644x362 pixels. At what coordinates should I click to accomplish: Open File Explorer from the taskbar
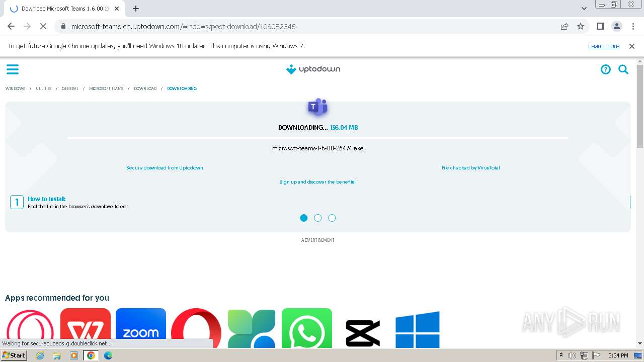point(57,355)
